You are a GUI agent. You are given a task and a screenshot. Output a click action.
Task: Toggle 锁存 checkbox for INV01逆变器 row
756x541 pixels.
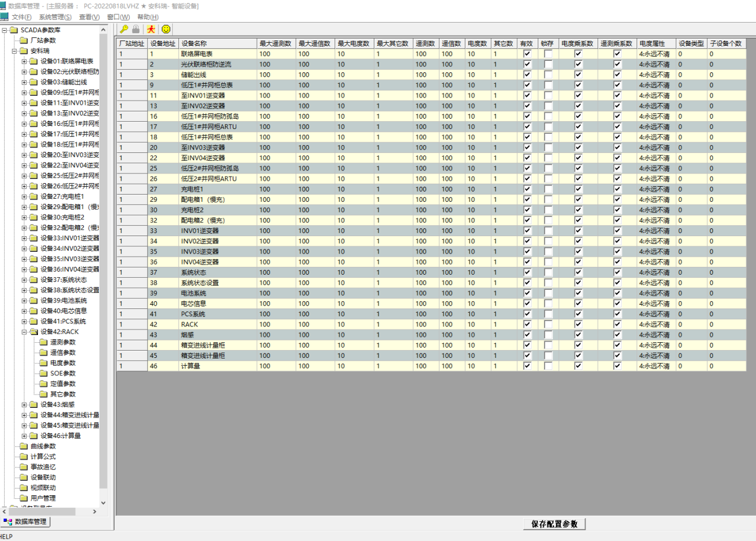pos(548,231)
